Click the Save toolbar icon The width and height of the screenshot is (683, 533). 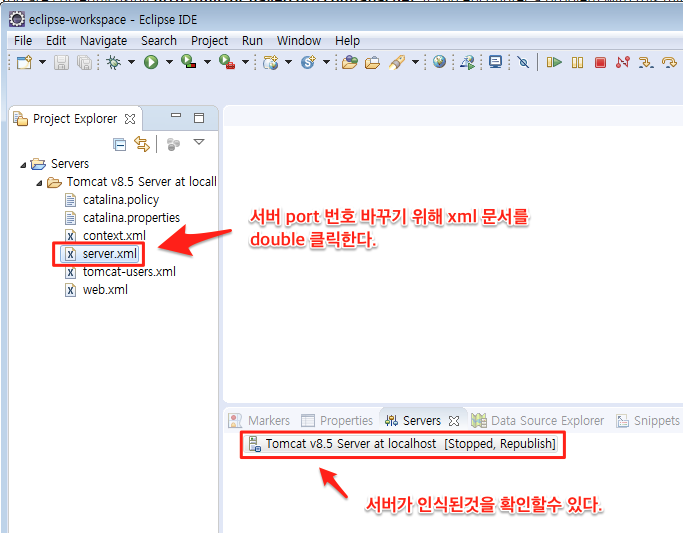61,62
